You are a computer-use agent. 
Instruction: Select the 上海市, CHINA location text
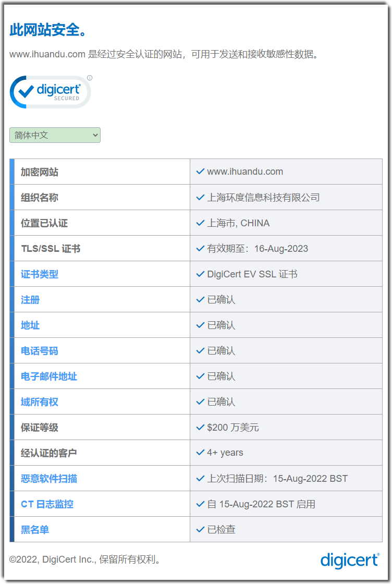[238, 223]
